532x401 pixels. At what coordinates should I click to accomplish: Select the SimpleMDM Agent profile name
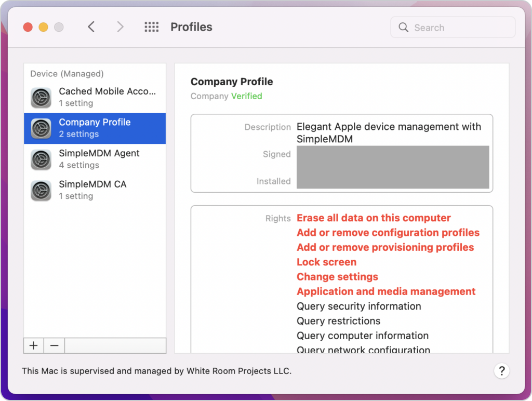click(x=99, y=153)
